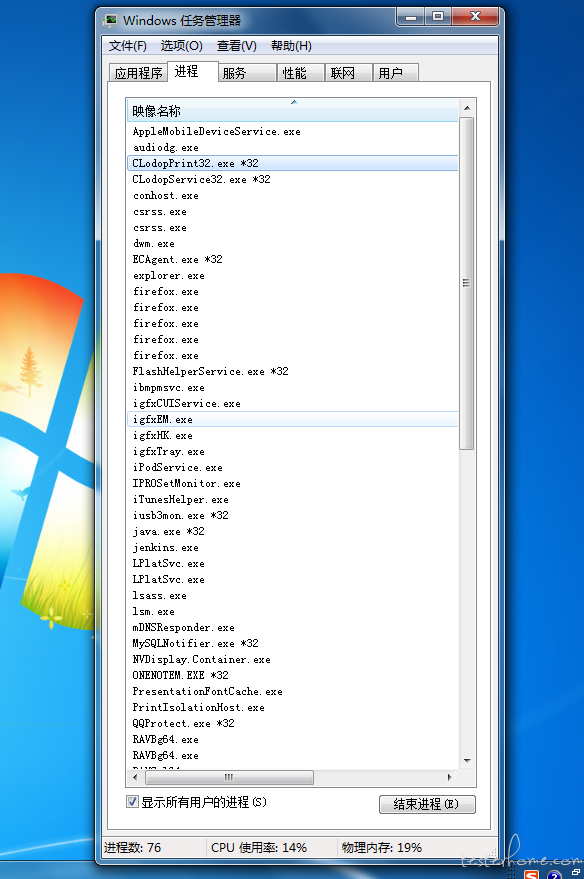Select conhost.exe process row
This screenshot has height=879, width=584.
292,196
